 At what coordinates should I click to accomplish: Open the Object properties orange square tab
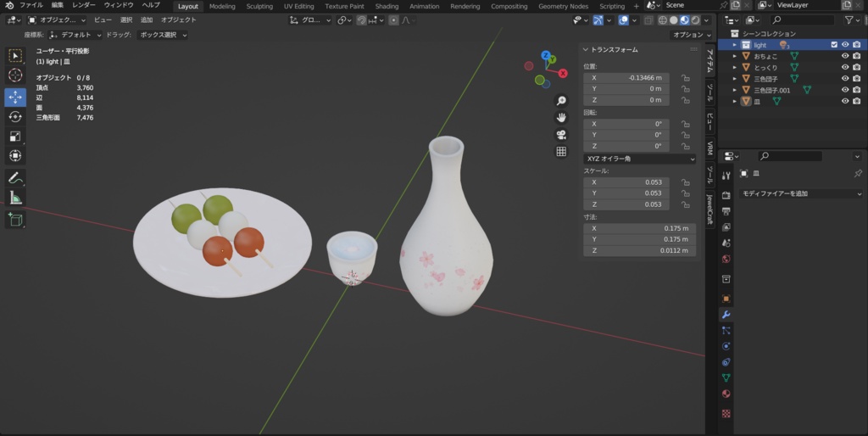726,299
